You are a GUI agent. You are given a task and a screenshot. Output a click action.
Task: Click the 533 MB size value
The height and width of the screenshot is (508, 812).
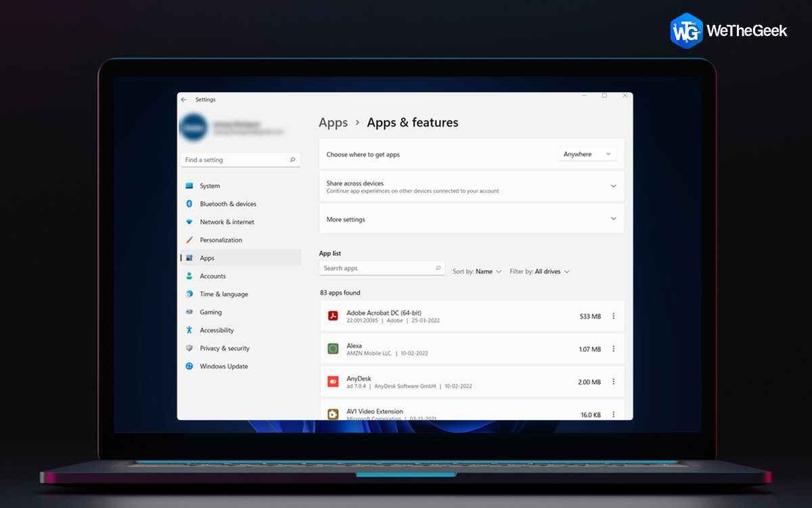(x=590, y=316)
